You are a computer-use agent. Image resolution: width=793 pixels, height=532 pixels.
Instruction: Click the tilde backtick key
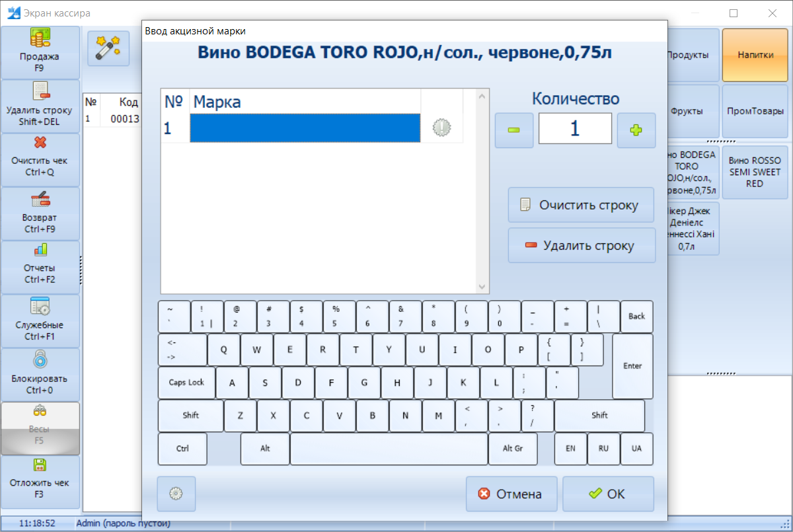click(174, 317)
